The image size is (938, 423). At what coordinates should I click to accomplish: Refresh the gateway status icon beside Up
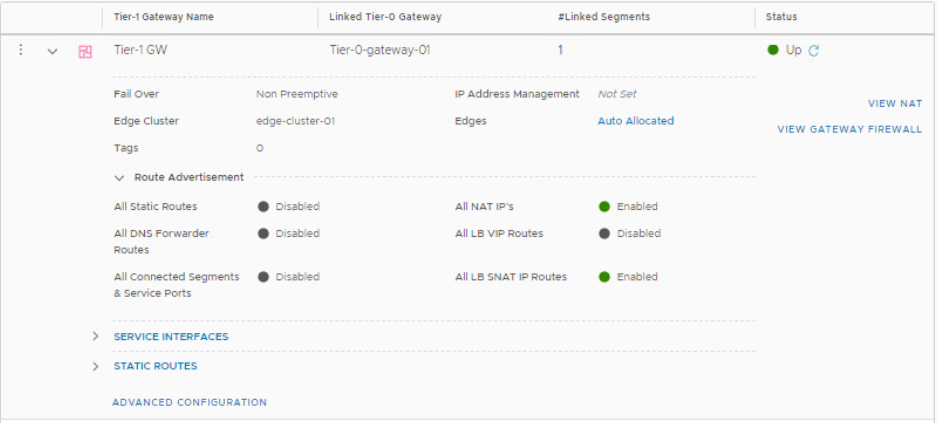pos(814,51)
